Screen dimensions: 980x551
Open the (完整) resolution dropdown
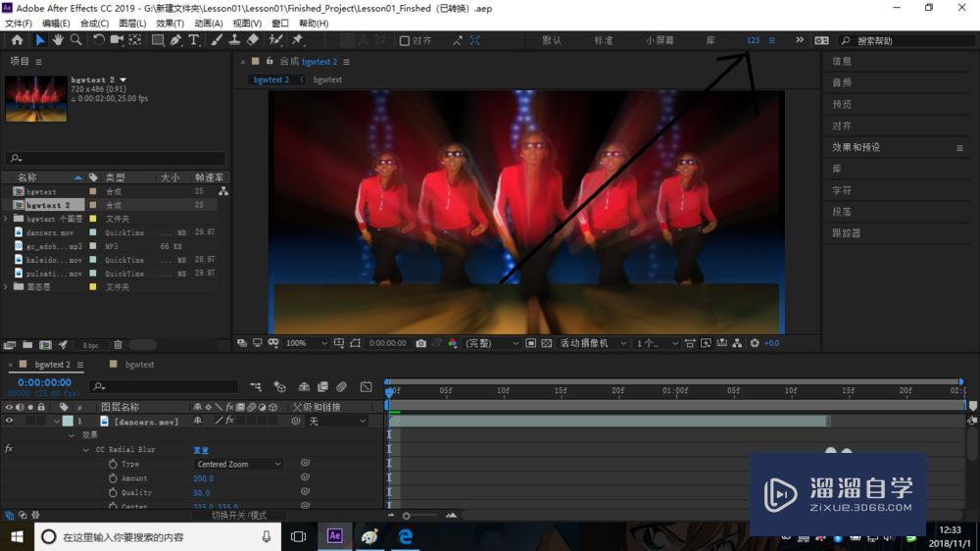coord(491,343)
